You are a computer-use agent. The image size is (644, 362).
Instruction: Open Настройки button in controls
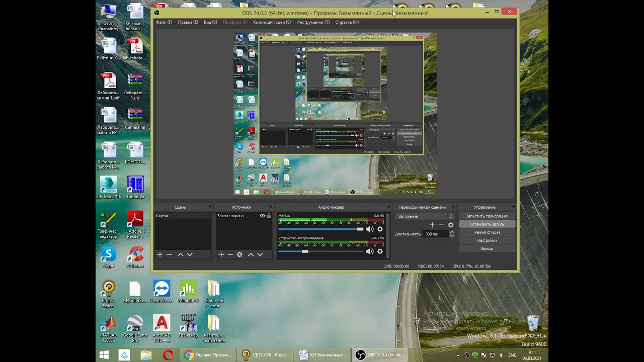(x=487, y=240)
